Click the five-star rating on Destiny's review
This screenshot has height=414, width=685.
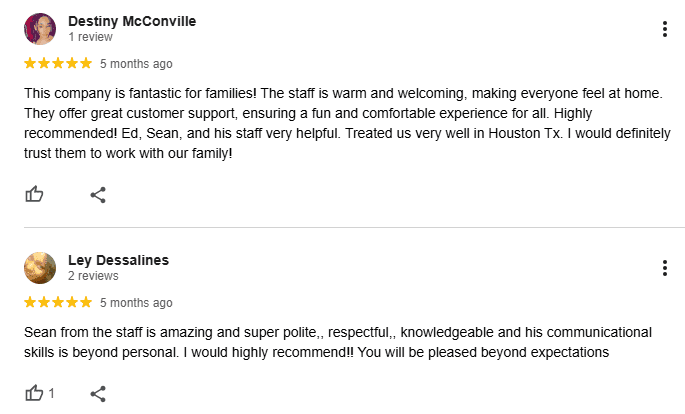58,64
